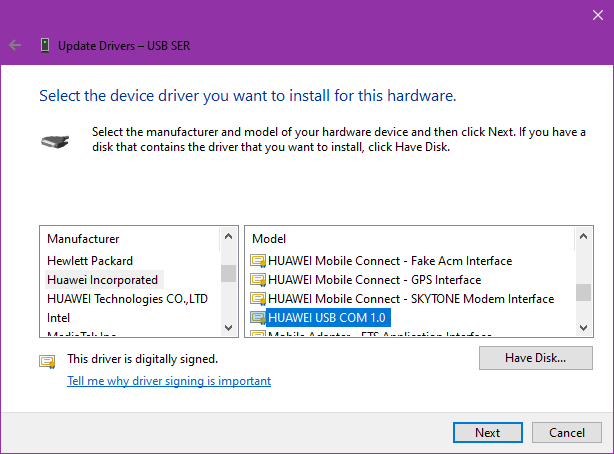Select Hewlett Packard manufacturer

pyautogui.click(x=90, y=261)
